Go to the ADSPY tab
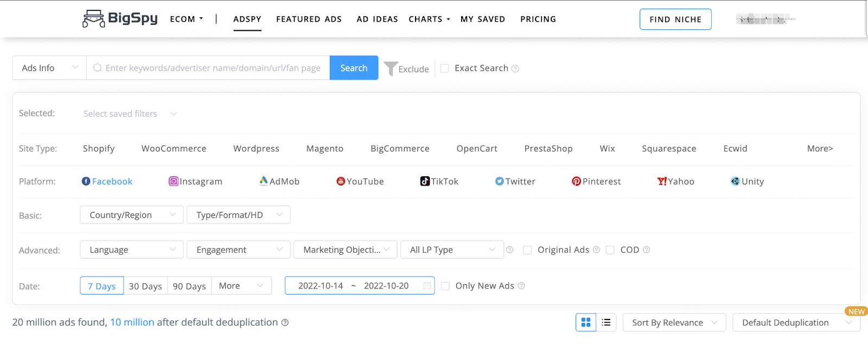Screen dimensions: 868x346 [x=247, y=19]
